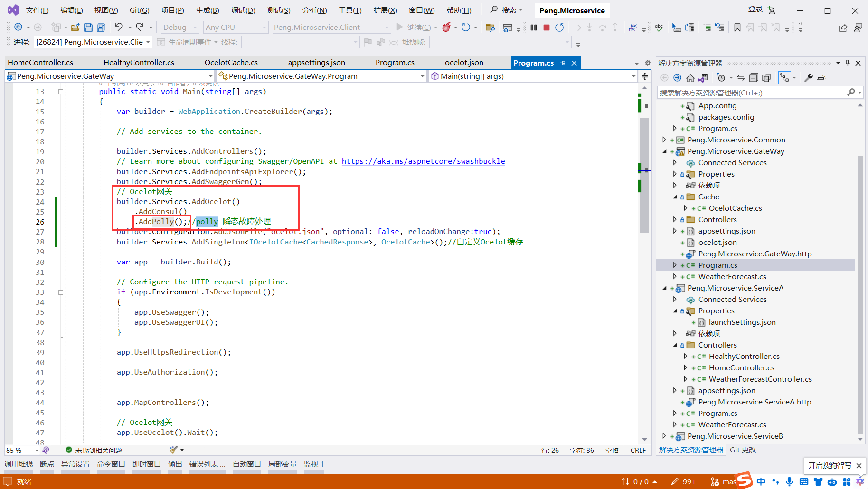Click the Save All toolbar icon
The image size is (868, 489).
coord(101,28)
